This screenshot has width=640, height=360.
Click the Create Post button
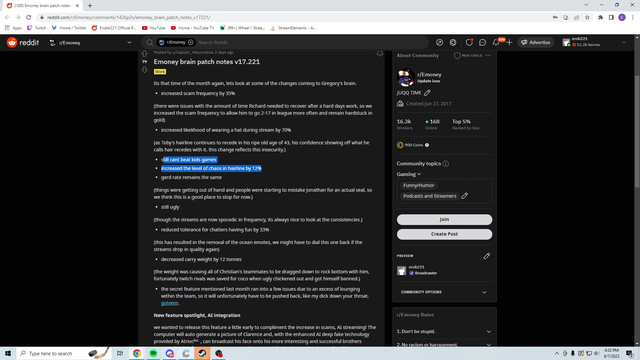point(444,234)
